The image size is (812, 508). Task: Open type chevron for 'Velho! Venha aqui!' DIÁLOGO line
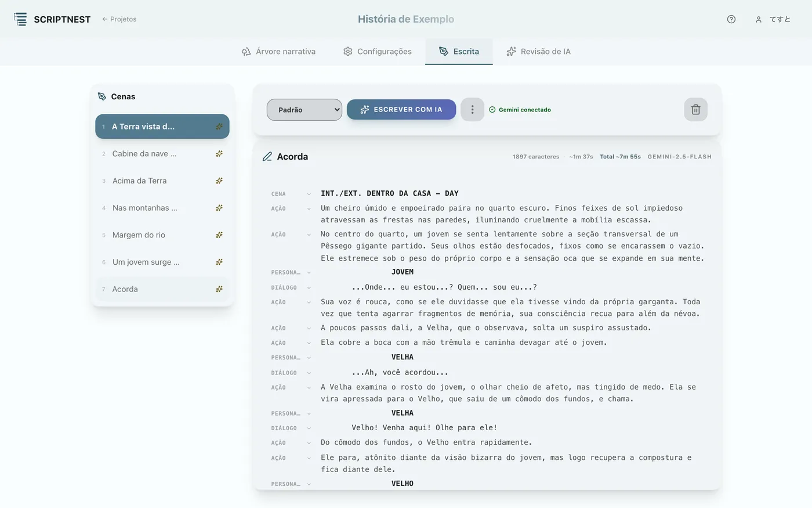point(309,428)
